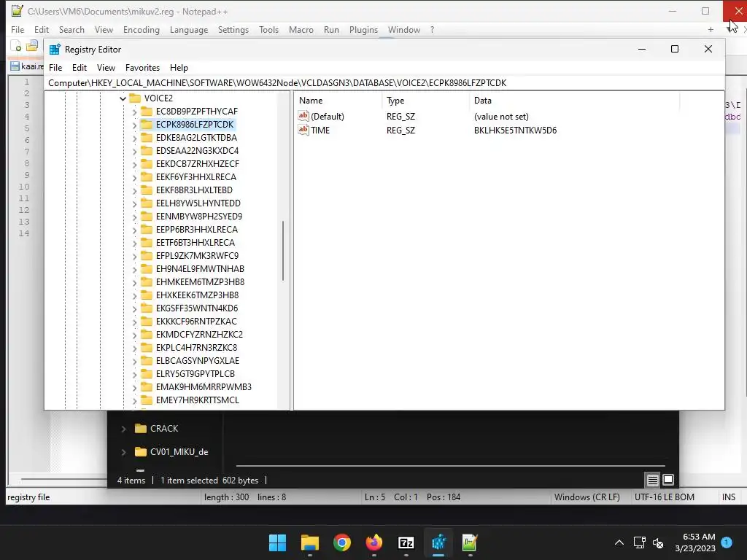
Task: Click the TIME data value BKLHK5E5TNTKW5D6
Action: tap(515, 130)
